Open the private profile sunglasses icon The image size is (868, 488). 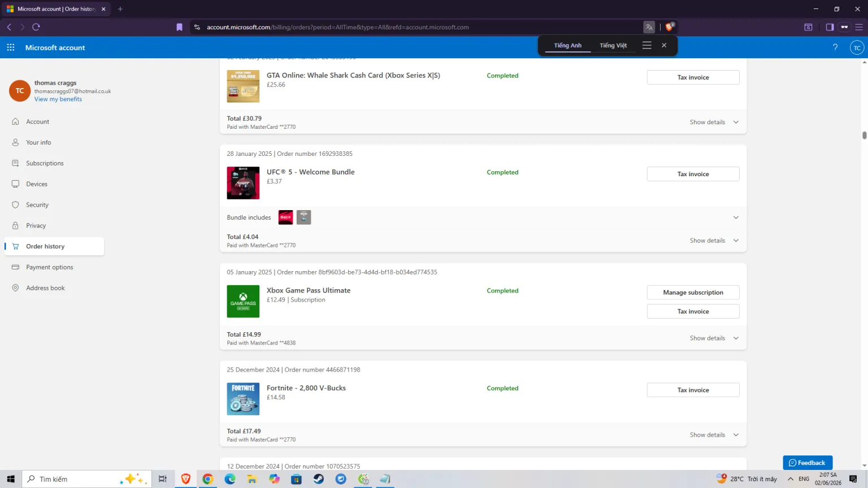coord(844,27)
